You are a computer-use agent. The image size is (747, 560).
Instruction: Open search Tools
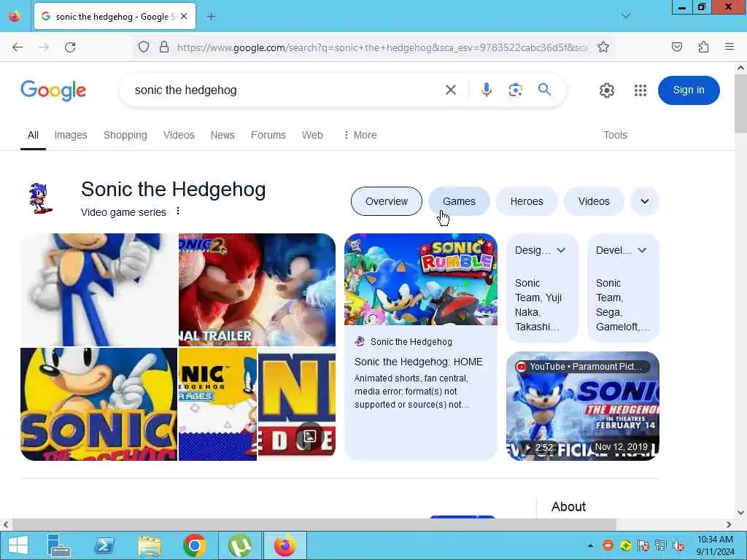pyautogui.click(x=615, y=135)
